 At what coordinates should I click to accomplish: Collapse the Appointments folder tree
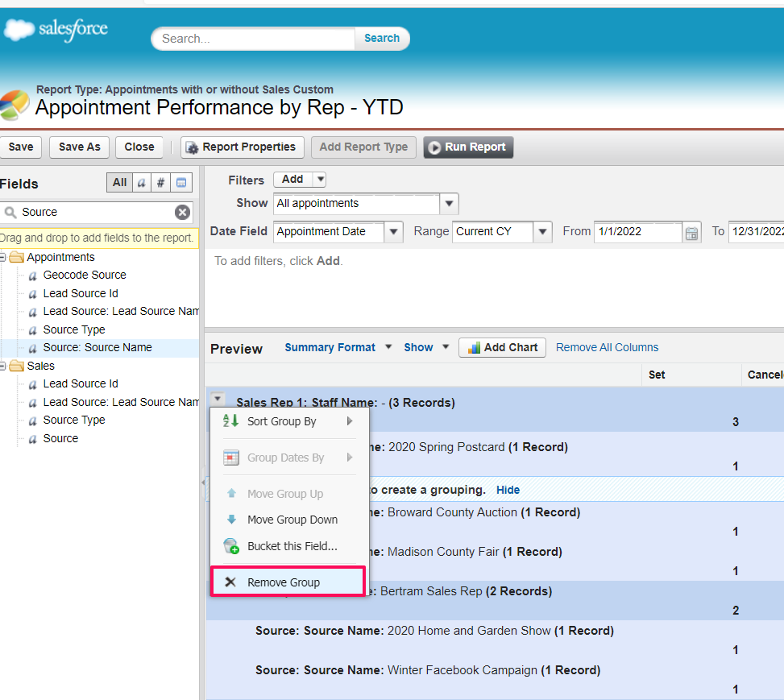click(2, 257)
